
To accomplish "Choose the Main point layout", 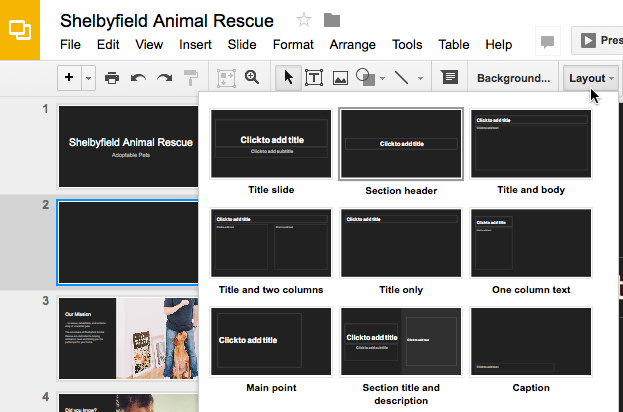I will click(x=271, y=341).
